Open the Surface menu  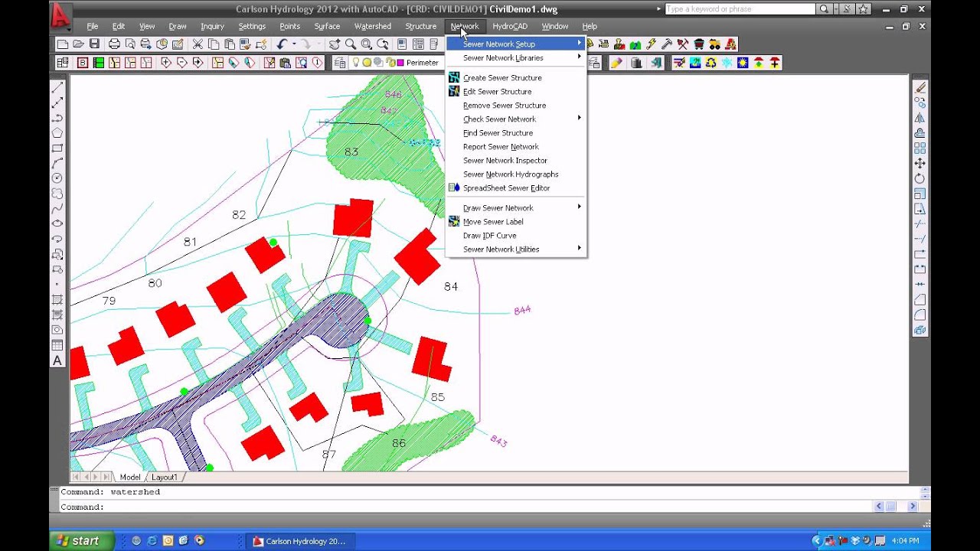[x=327, y=26]
